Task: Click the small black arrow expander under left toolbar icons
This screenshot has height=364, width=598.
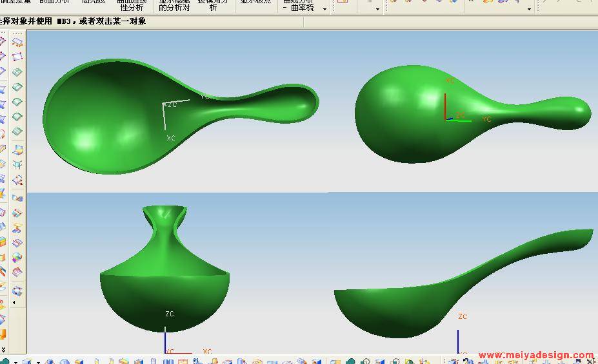Action: coord(14,302)
